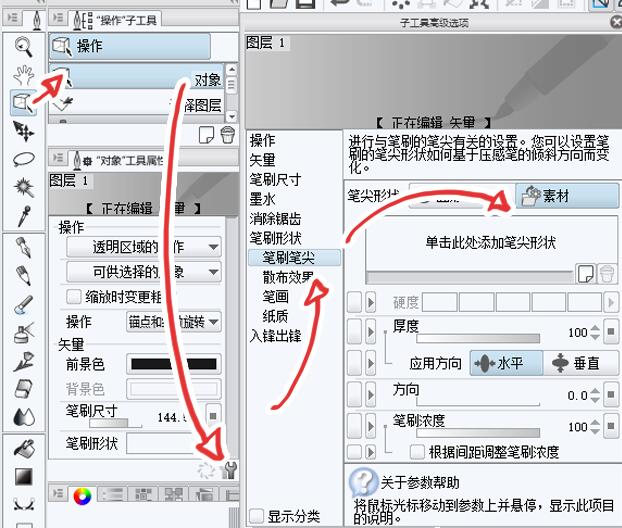The width and height of the screenshot is (622, 528).
Task: Click the parameter help question mark icon
Action: coord(363,480)
